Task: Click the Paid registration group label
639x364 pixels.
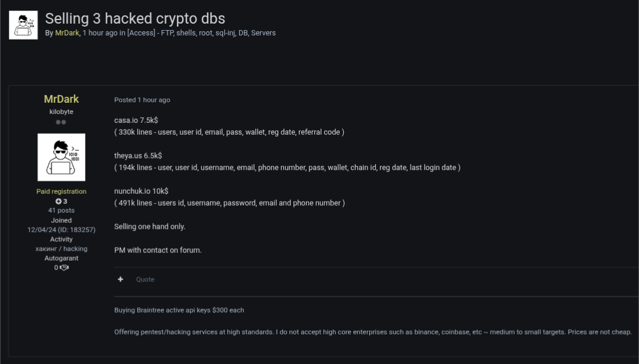Action: (61, 191)
